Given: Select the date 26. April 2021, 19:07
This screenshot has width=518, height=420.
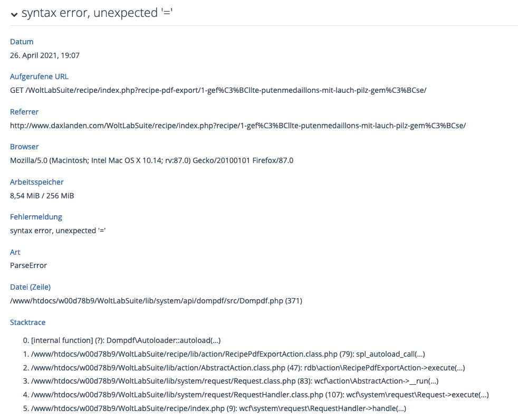Looking at the screenshot, I should click(x=45, y=55).
